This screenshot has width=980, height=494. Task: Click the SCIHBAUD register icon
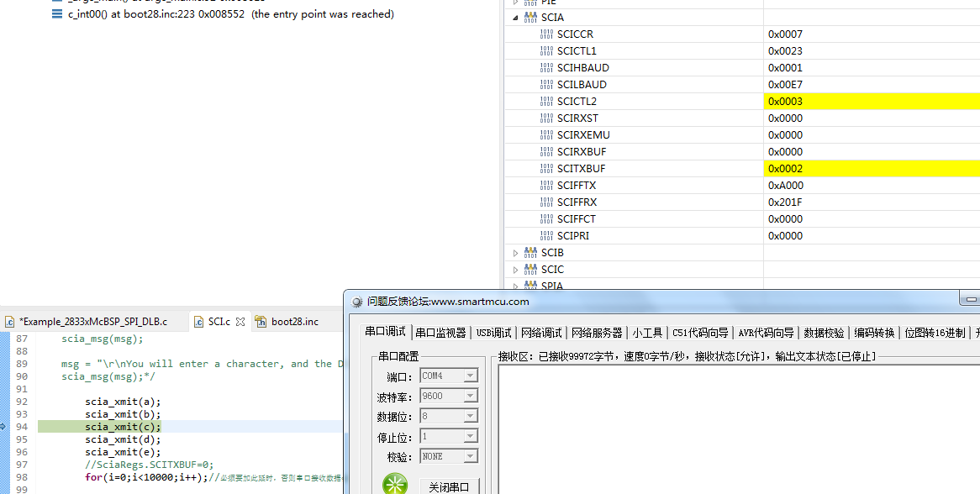coord(546,68)
